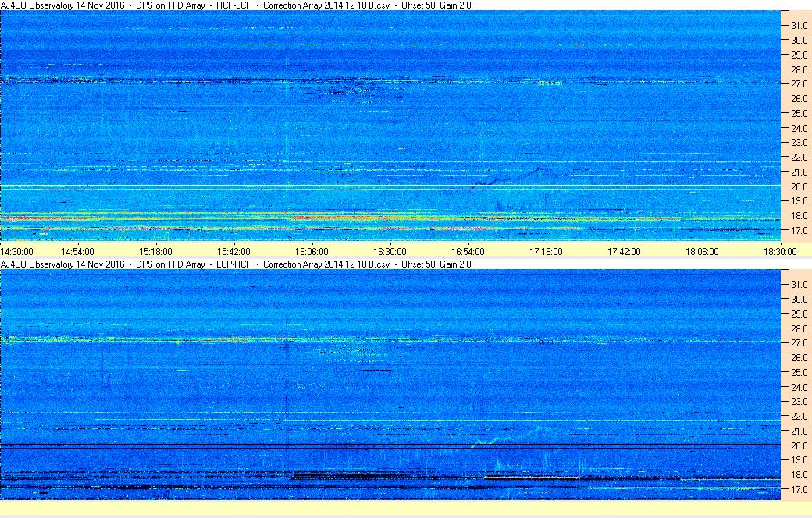The width and height of the screenshot is (812, 518).
Task: Click 23.0 frequency label on RCP-LCP chart
Action: [x=799, y=142]
